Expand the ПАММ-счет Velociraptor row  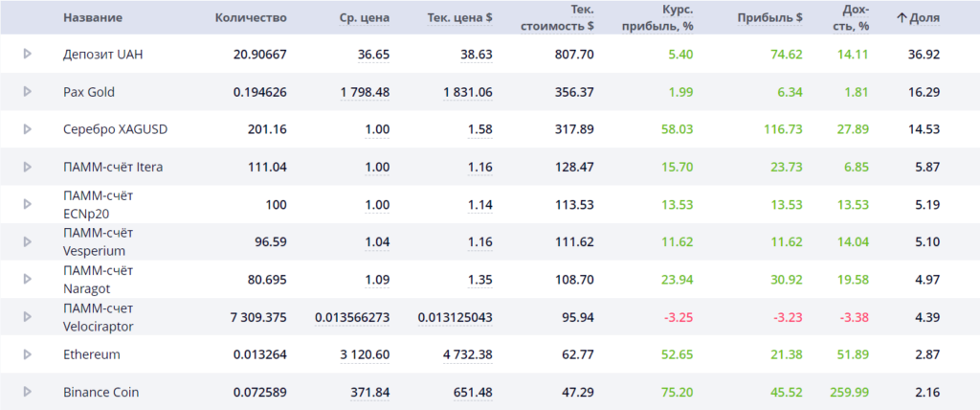pos(28,316)
